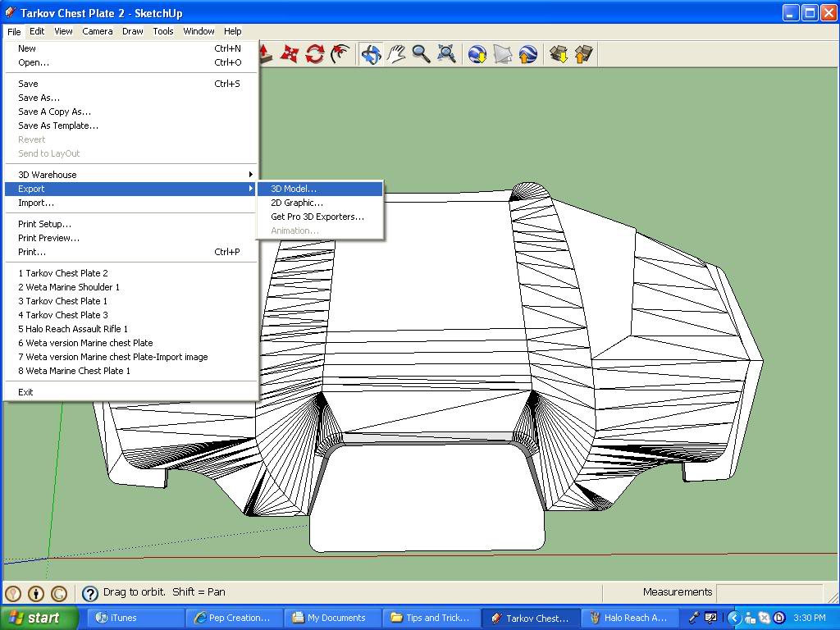Switch to Tips and Trick taskbar folder

click(431, 618)
